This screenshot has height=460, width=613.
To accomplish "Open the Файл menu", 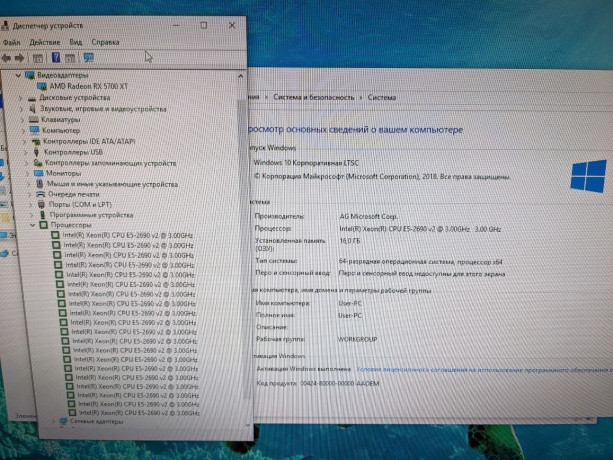I will click(x=12, y=42).
